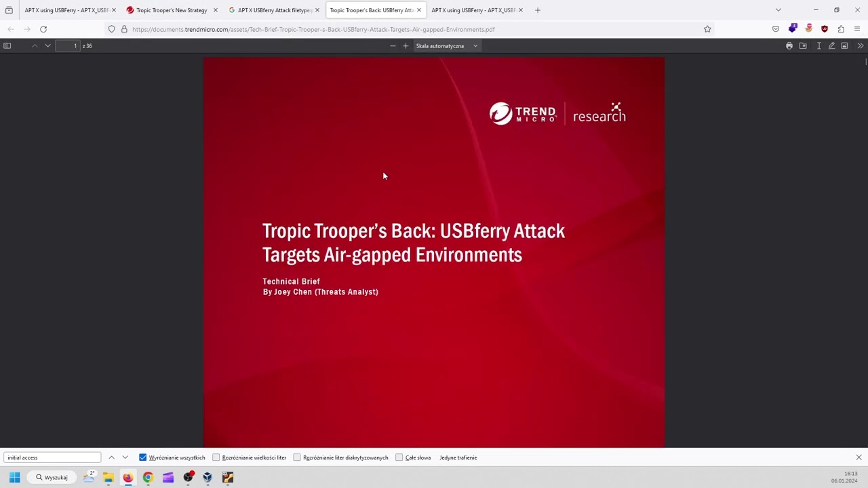Image resolution: width=868 pixels, height=488 pixels.
Task: Open the tracking protection shield
Action: point(112,29)
